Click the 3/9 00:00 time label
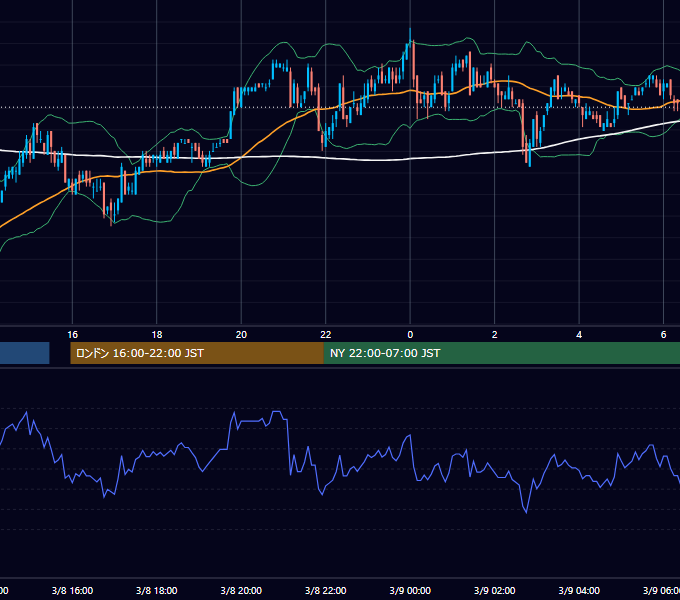The width and height of the screenshot is (680, 600). [410, 590]
